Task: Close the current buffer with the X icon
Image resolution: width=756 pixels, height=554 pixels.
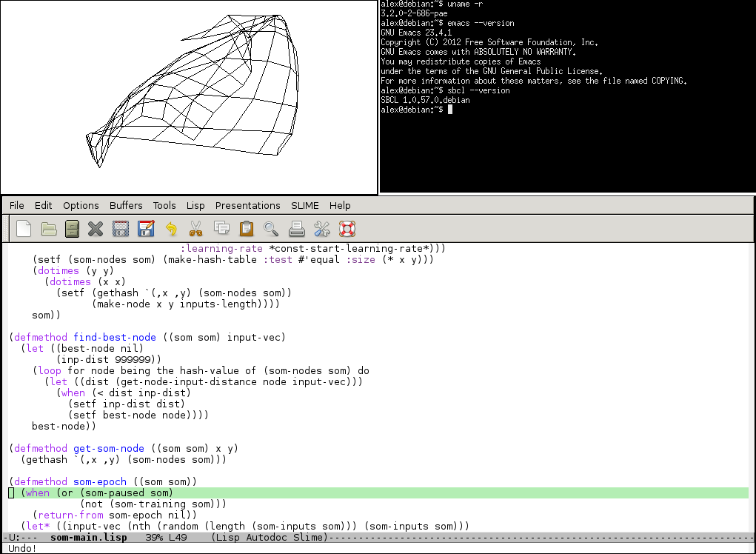Action: point(96,229)
